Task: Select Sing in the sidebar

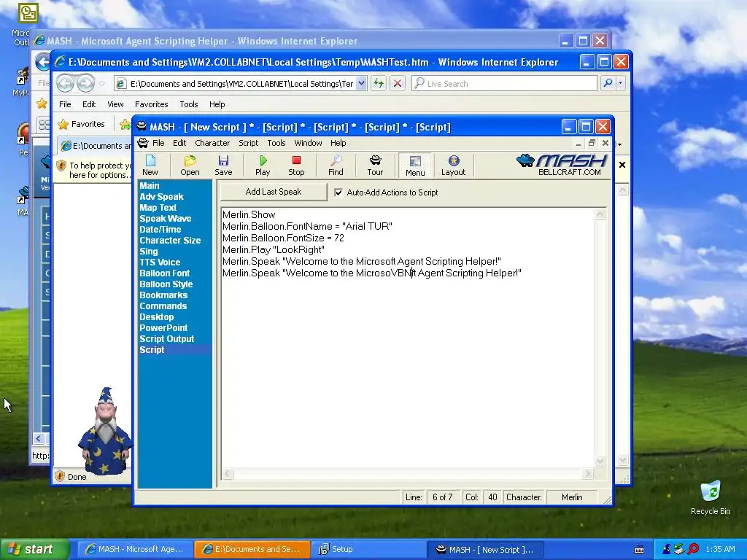Action: point(148,252)
